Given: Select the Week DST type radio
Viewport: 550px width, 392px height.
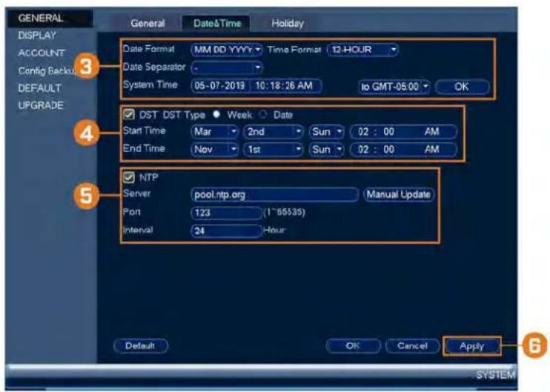Looking at the screenshot, I should point(216,114).
